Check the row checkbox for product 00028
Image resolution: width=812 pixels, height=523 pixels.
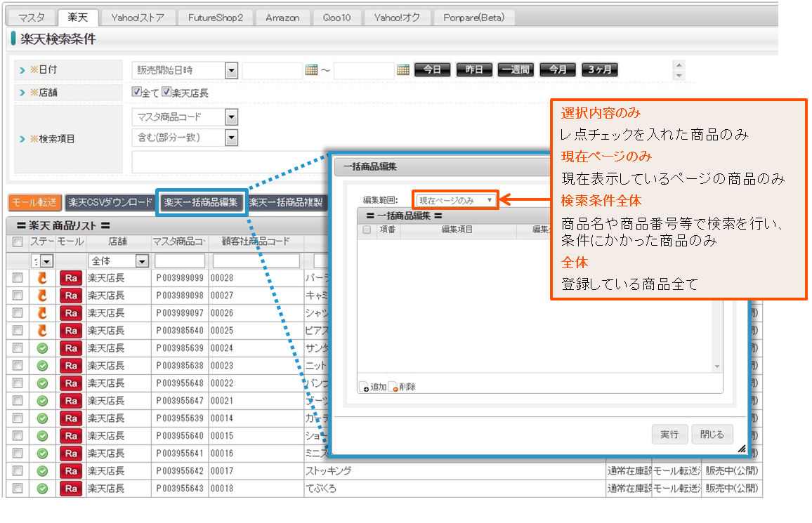pyautogui.click(x=18, y=278)
